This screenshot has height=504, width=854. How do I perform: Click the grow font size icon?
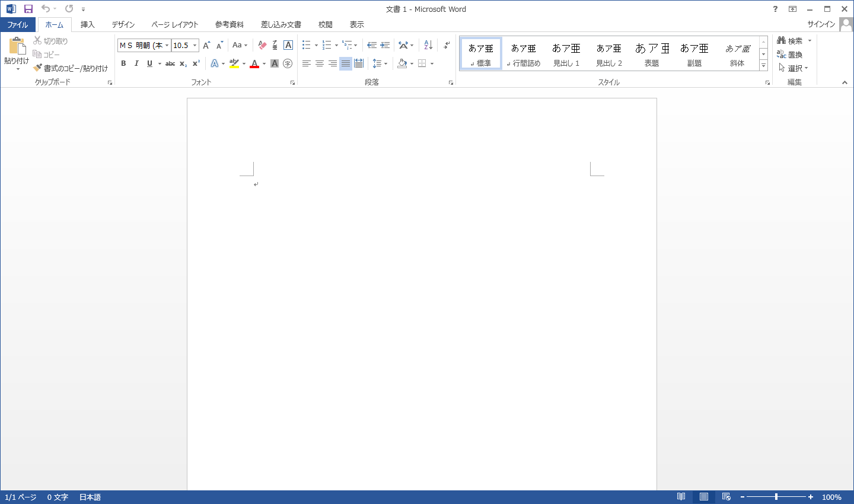pos(206,45)
